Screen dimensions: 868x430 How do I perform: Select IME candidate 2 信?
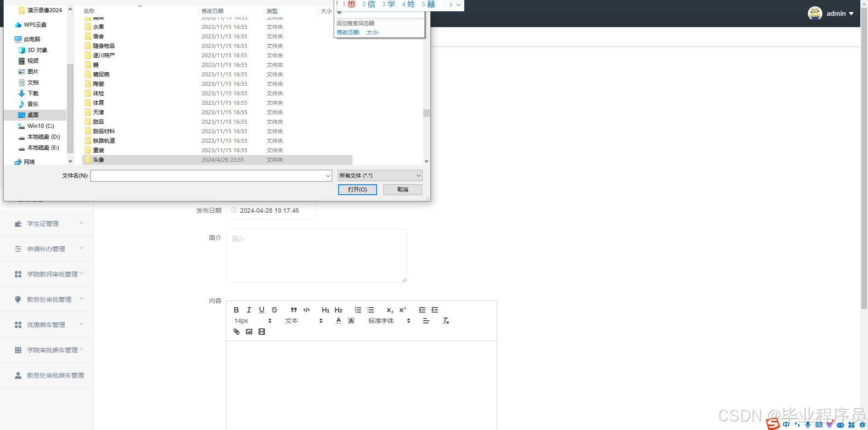[x=368, y=5]
